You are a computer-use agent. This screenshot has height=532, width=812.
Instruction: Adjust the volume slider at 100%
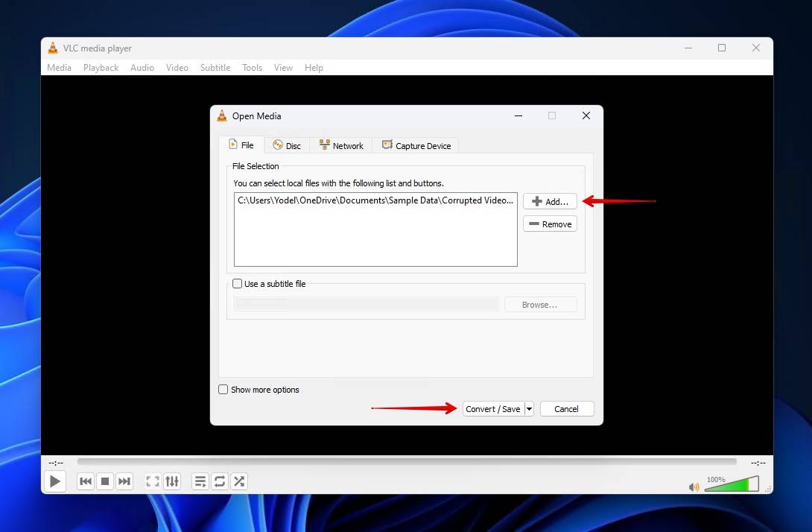pyautogui.click(x=732, y=484)
